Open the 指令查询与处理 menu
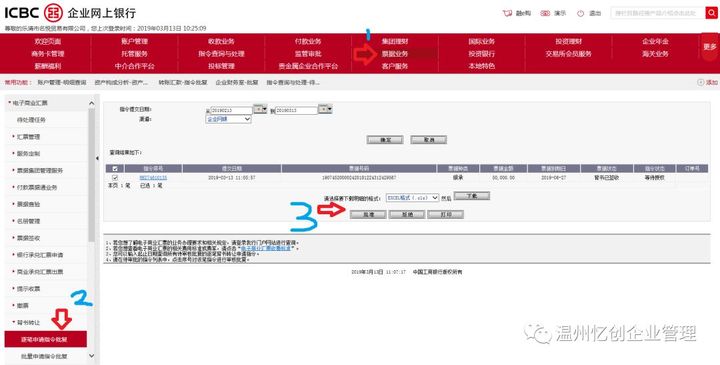This screenshot has width=720, height=365. [221, 54]
